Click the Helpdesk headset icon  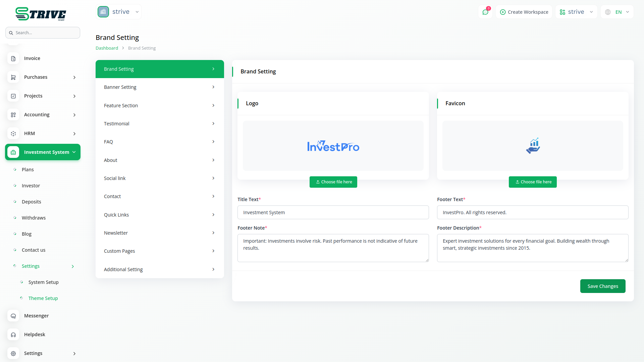[13, 335]
